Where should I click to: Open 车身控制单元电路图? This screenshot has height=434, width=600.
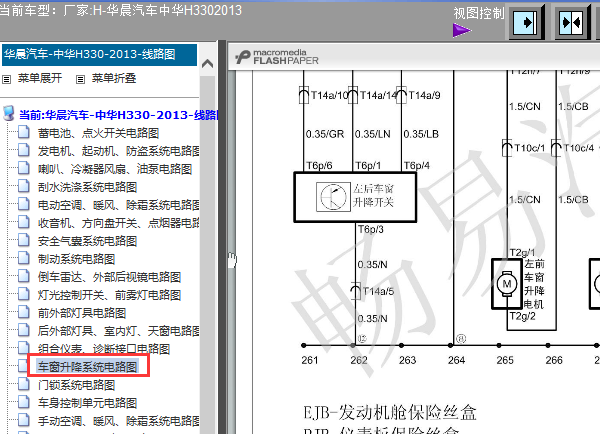87,403
